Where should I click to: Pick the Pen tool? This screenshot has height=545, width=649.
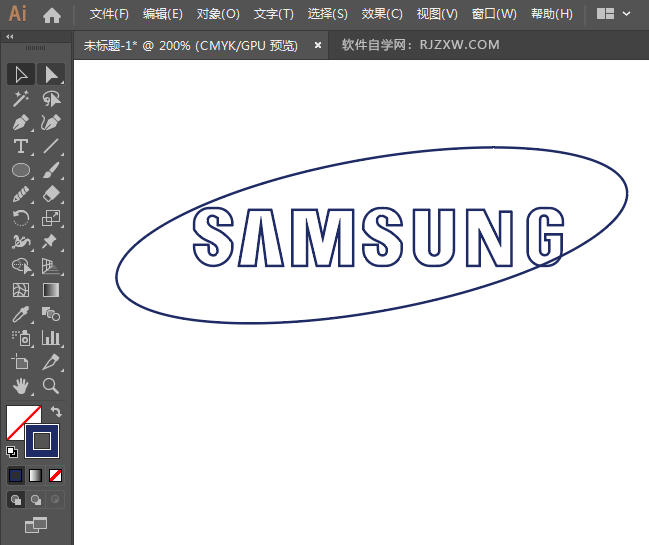point(21,122)
